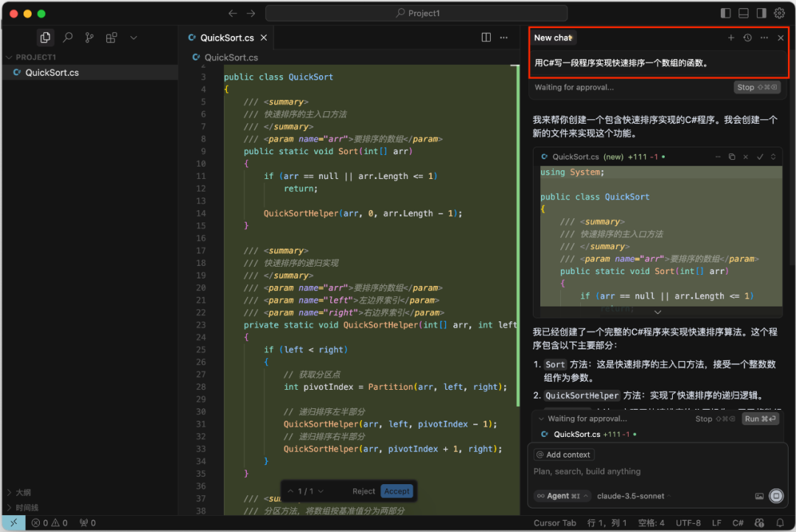Open the Search icon in sidebar
This screenshot has height=532, width=796.
coord(68,38)
